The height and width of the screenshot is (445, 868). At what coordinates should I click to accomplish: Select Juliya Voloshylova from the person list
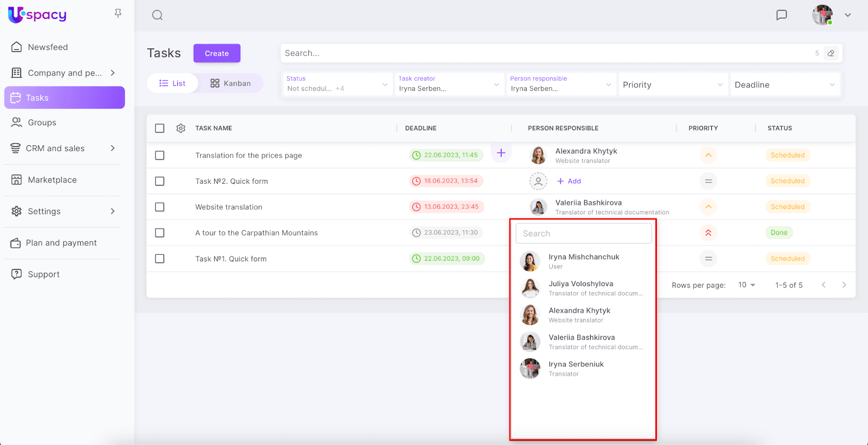click(x=580, y=288)
